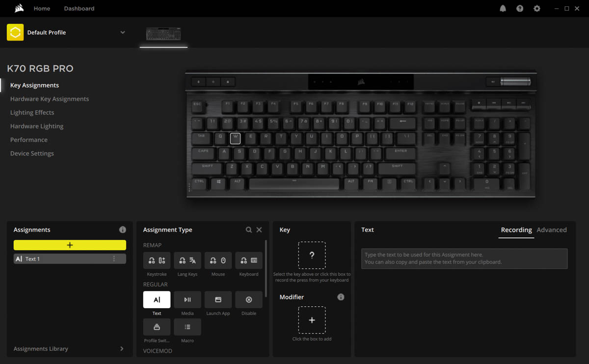Select the Q key on keyboard image

[220, 138]
